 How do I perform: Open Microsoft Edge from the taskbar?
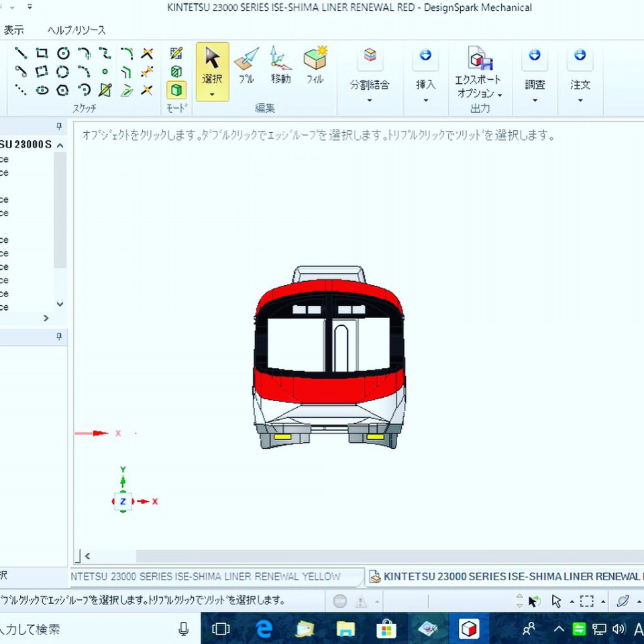264,629
